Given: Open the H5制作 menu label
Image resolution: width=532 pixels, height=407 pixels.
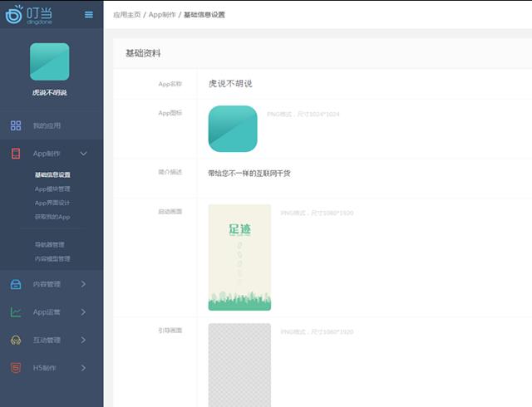Looking at the screenshot, I should [44, 368].
